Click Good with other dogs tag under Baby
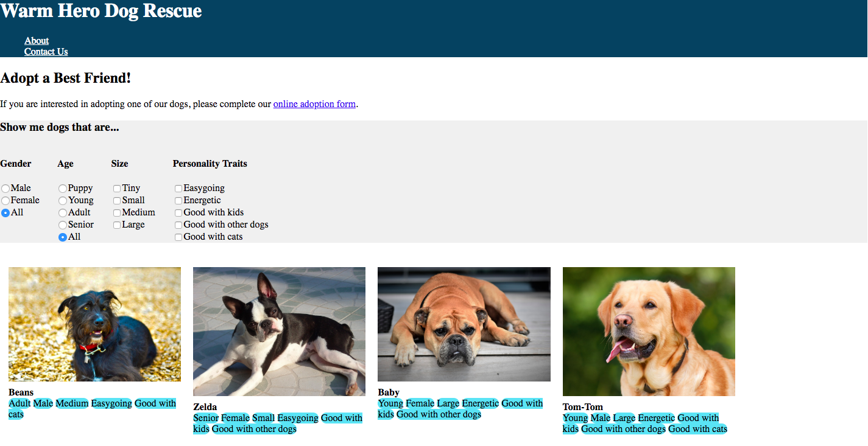This screenshot has width=868, height=446. click(x=439, y=414)
